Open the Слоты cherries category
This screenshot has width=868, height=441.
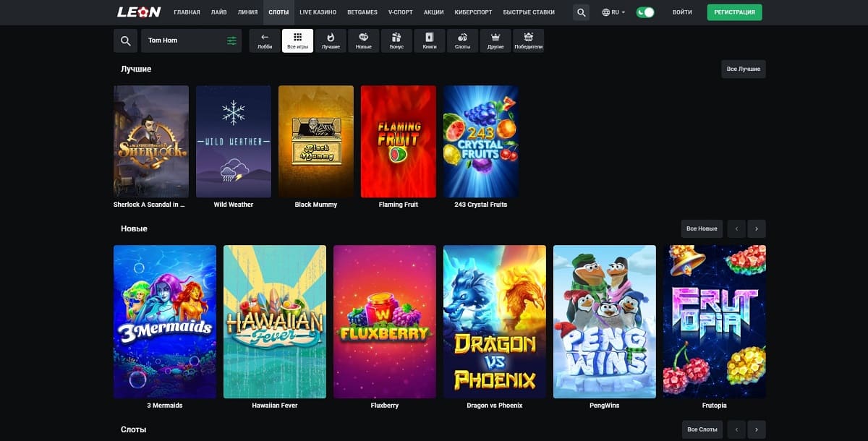click(x=462, y=40)
